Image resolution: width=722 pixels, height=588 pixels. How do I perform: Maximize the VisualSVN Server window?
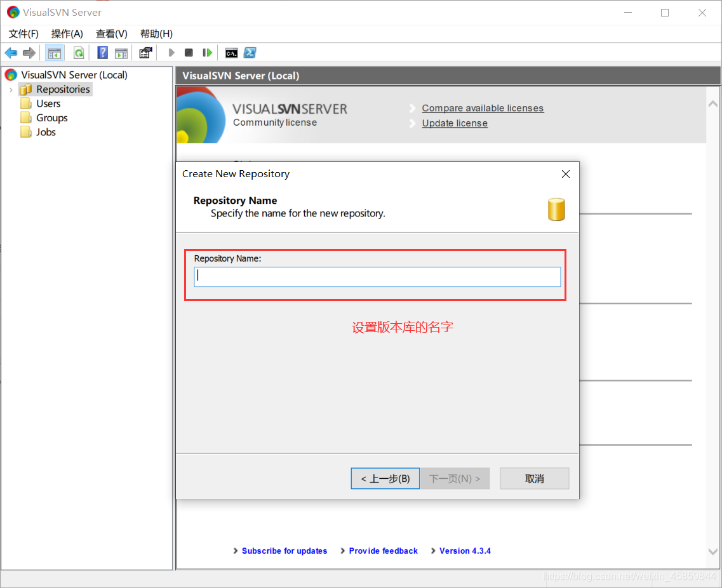[x=665, y=13]
